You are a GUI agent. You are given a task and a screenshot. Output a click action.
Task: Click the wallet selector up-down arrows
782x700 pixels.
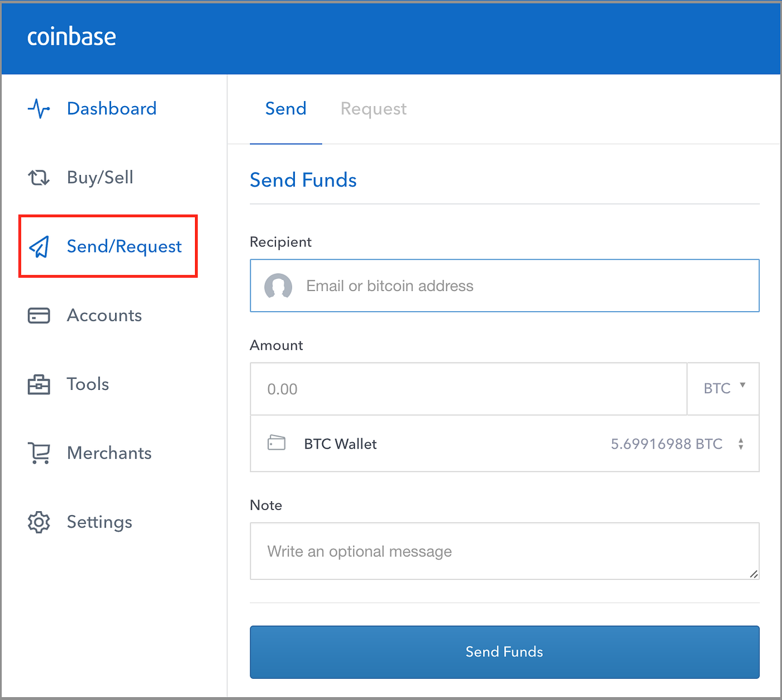[741, 444]
